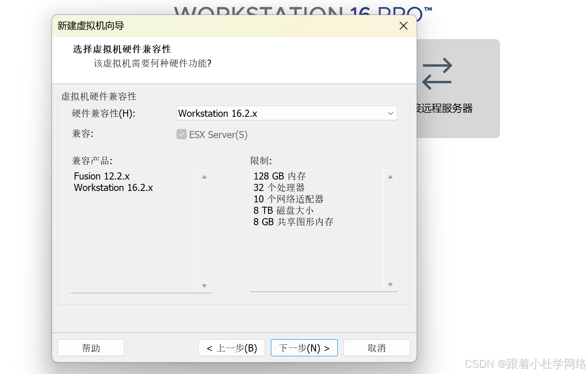588x374 pixels.
Task: Close the 新建虚拟机向导 dialog
Action: coord(403,26)
